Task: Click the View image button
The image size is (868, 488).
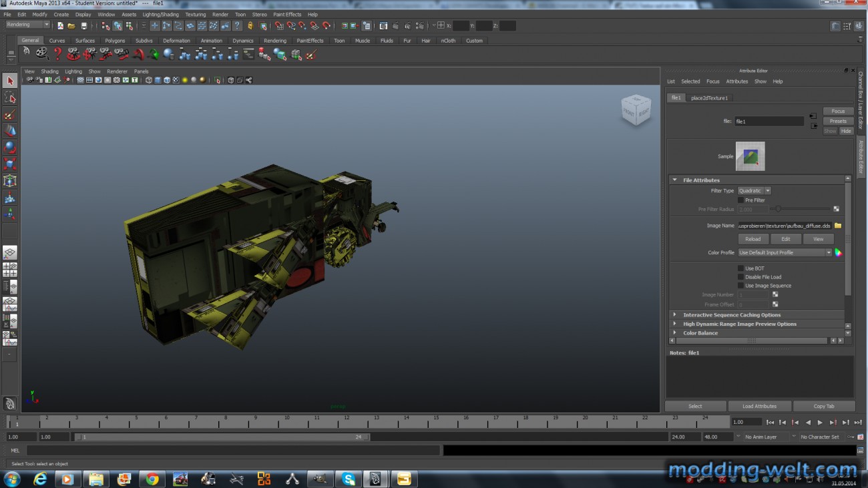Action: [x=818, y=239]
